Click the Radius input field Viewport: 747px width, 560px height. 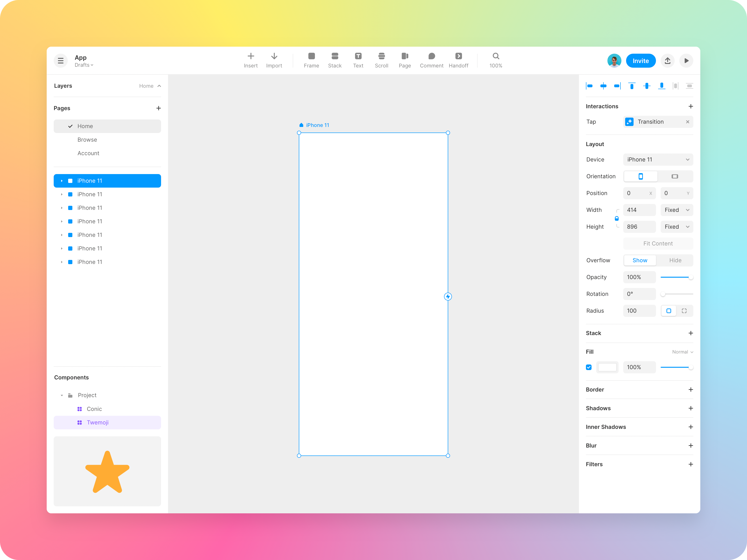pyautogui.click(x=639, y=311)
